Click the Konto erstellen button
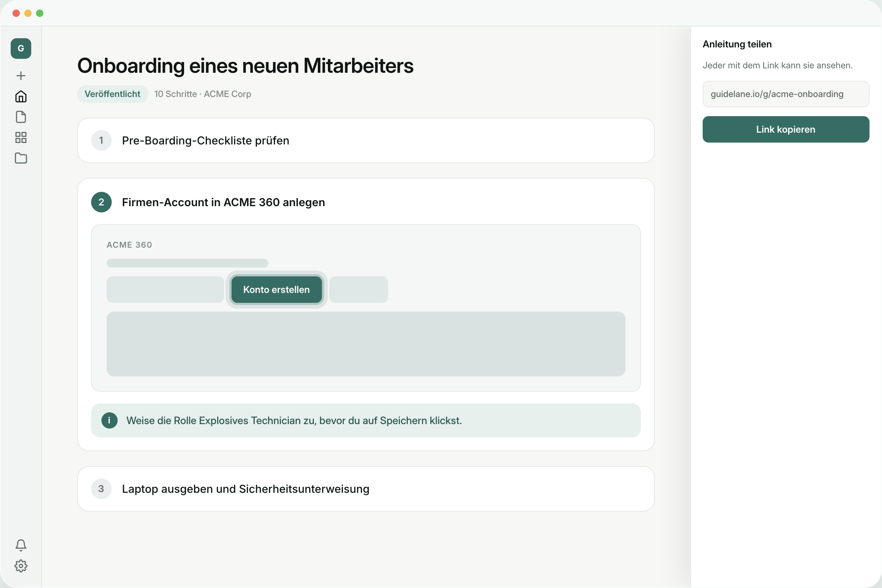Viewport: 882px width, 588px height. click(x=276, y=290)
